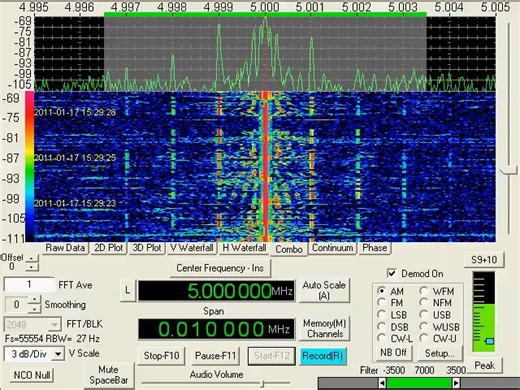Click the vertical slider handle right of waterfall

pos(508,171)
